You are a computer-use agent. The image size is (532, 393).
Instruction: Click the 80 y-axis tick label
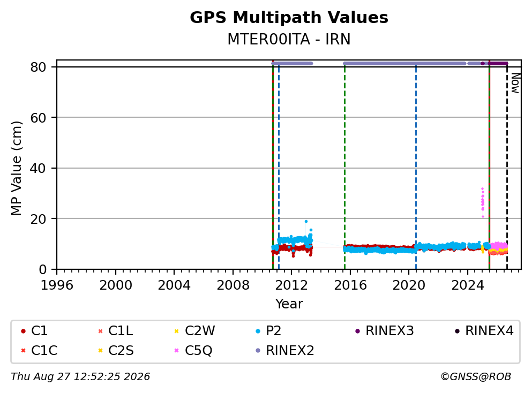coord(38,67)
